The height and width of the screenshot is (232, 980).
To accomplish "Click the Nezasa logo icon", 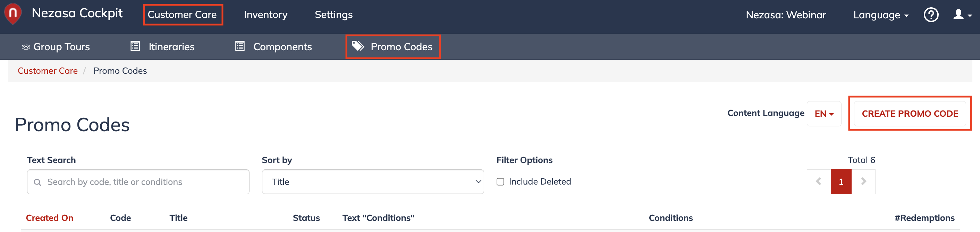I will pyautogui.click(x=13, y=14).
